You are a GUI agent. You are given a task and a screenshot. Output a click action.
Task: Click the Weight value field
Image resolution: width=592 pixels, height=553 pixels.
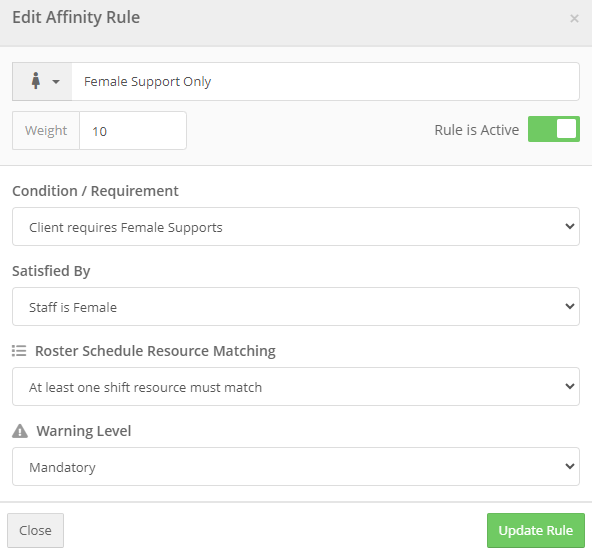point(133,131)
